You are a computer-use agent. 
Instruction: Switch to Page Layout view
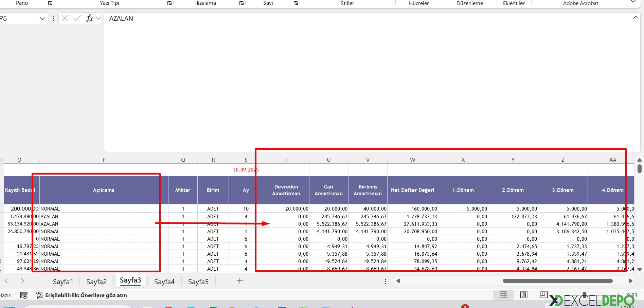[524, 295]
